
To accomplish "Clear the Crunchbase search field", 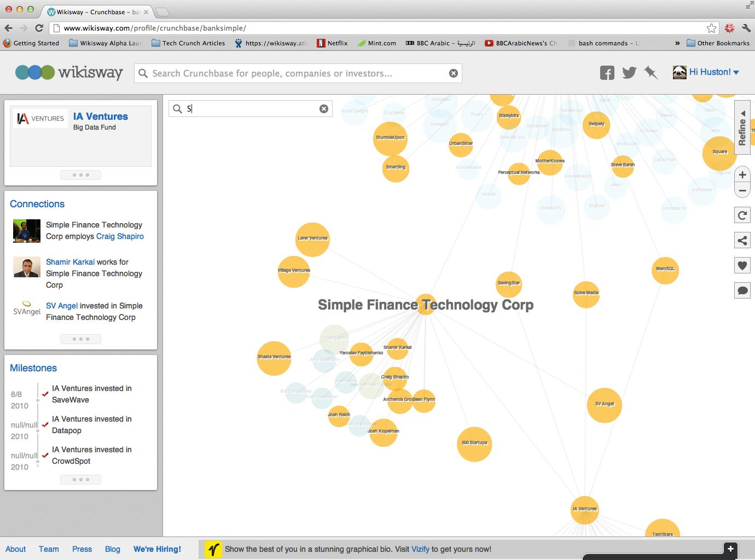I will tap(454, 73).
